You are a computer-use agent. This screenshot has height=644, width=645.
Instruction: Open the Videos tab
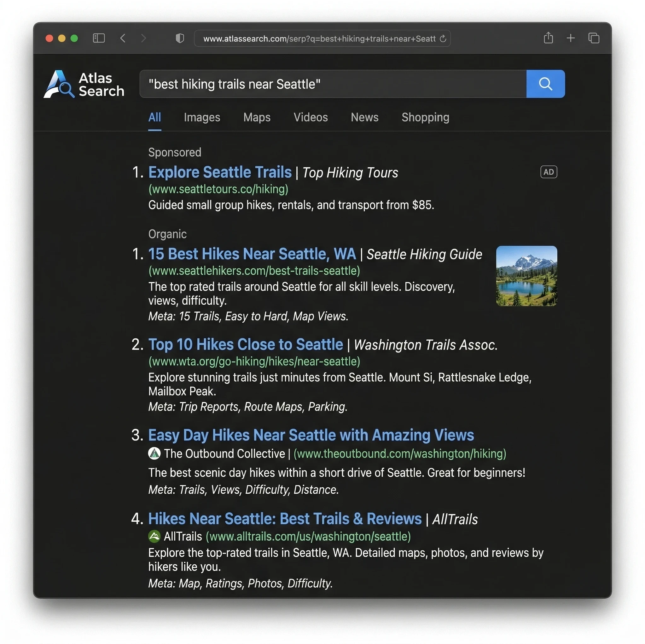pyautogui.click(x=311, y=118)
